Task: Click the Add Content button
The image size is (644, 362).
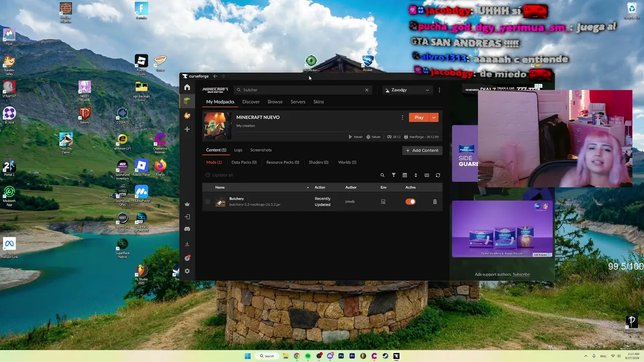Action: pos(422,150)
